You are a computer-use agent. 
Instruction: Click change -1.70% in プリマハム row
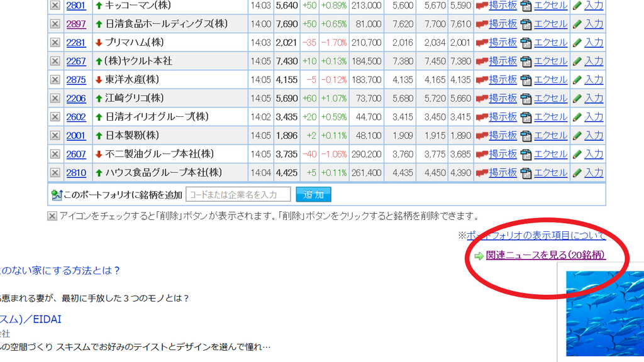(334, 43)
